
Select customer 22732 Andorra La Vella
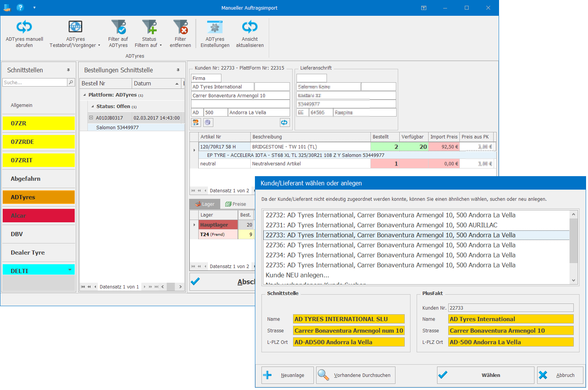(x=416, y=215)
